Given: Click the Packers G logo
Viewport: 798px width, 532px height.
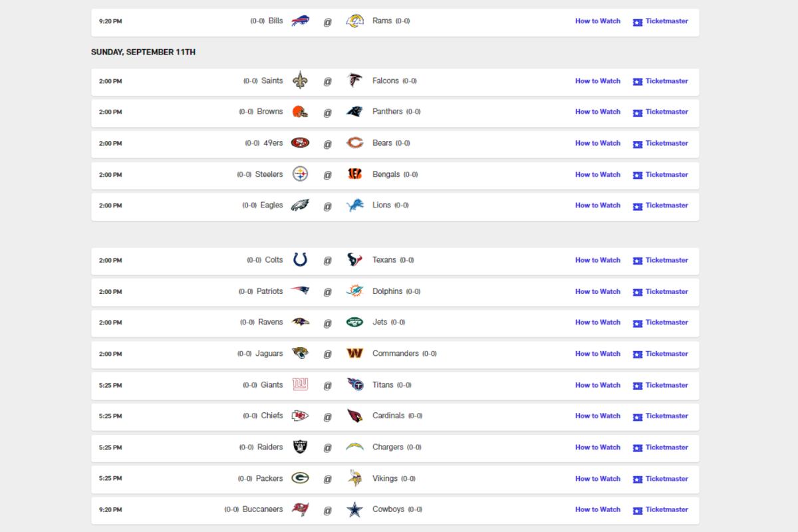Looking at the screenshot, I should pyautogui.click(x=301, y=478).
